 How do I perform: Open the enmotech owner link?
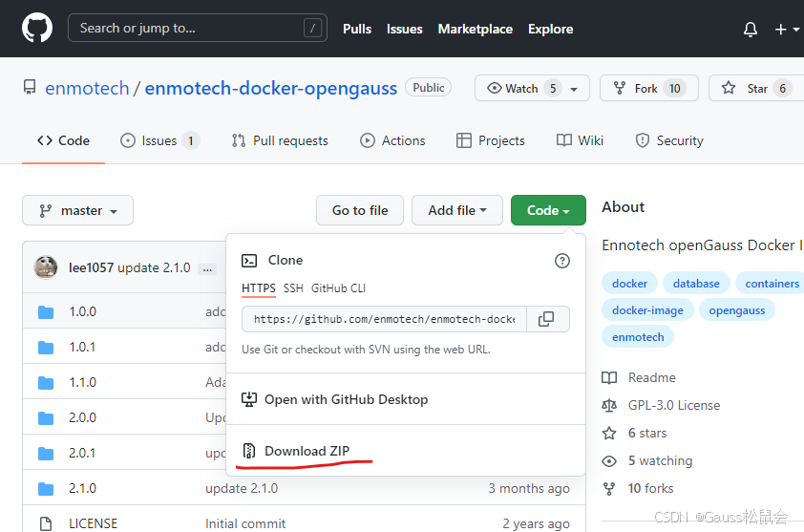tap(87, 88)
